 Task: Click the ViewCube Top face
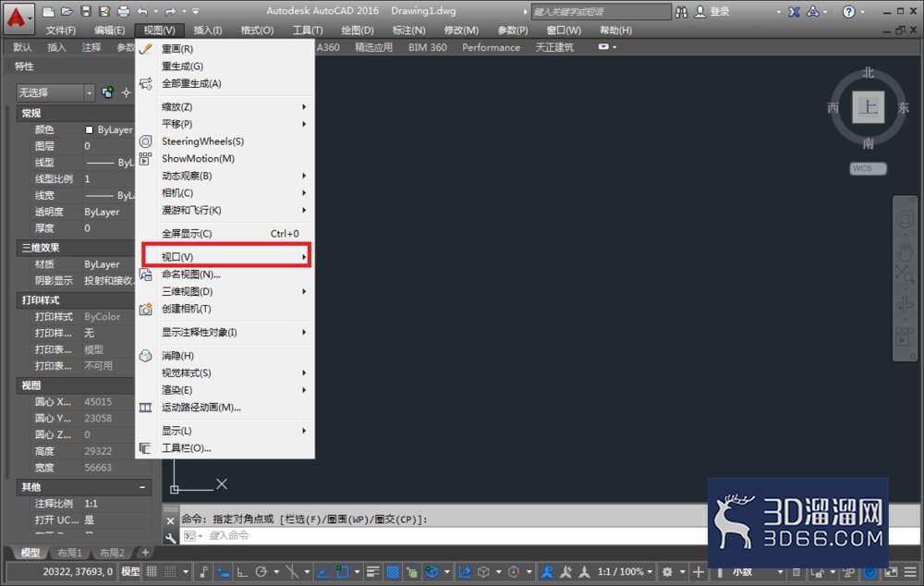pos(868,107)
